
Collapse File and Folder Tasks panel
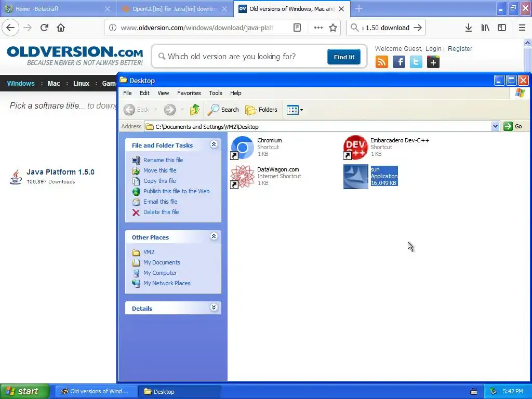coord(214,144)
